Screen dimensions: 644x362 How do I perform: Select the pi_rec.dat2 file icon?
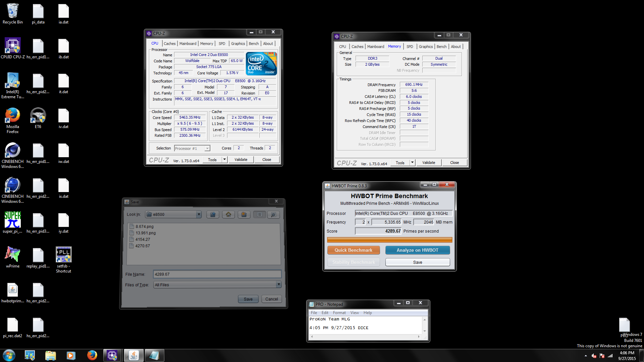coord(13,327)
